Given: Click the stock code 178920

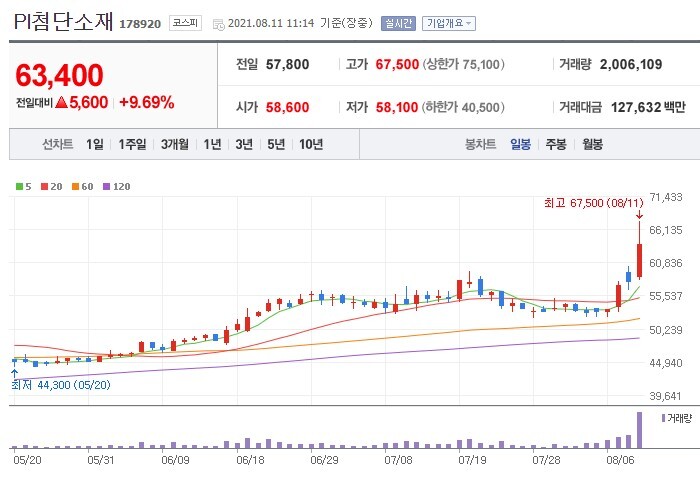Looking at the screenshot, I should click(140, 24).
